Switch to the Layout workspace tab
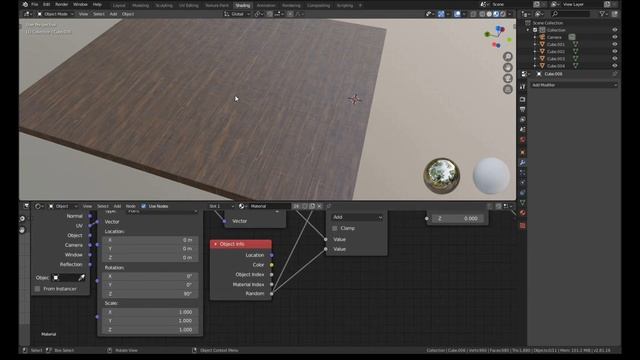The width and height of the screenshot is (640, 360). click(119, 5)
